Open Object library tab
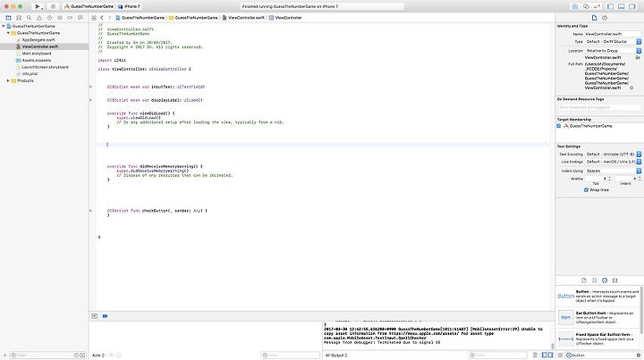 tap(605, 280)
